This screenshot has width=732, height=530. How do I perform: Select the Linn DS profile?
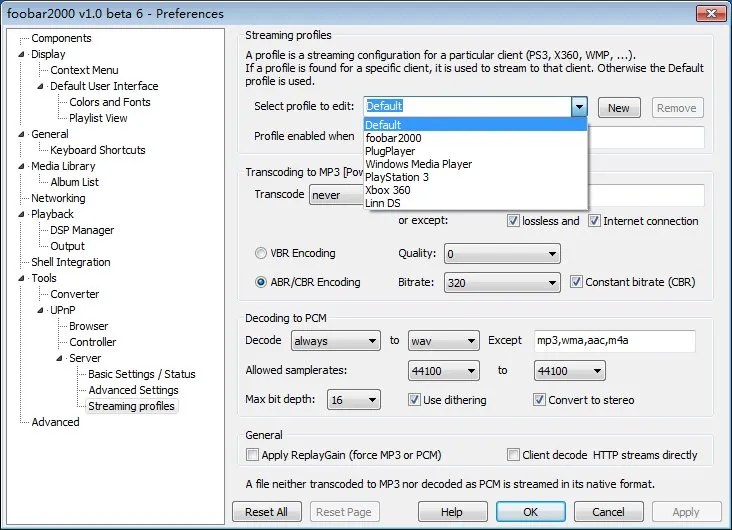point(475,203)
